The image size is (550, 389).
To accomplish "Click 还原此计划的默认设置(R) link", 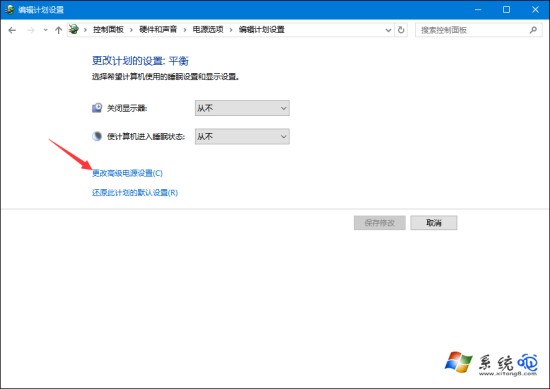I will 135,193.
